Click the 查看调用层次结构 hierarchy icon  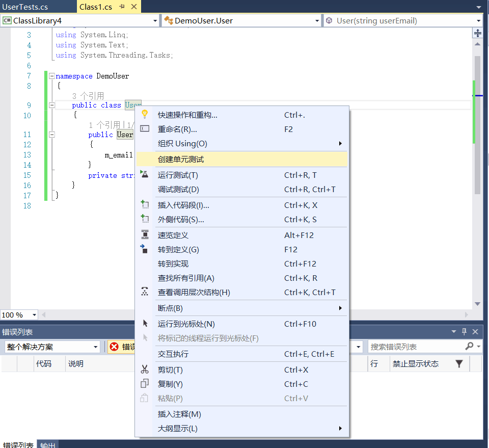tap(145, 292)
